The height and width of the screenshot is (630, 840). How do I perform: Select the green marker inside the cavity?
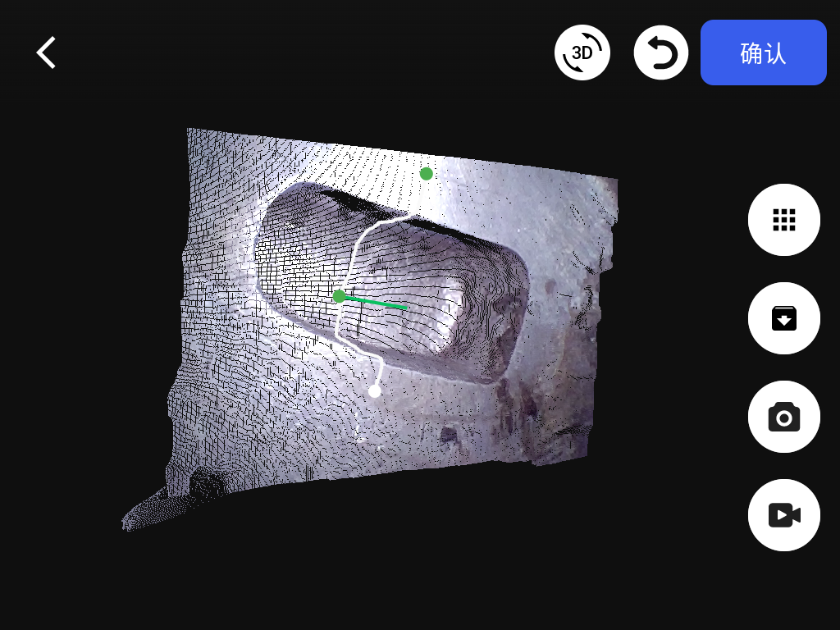click(339, 296)
